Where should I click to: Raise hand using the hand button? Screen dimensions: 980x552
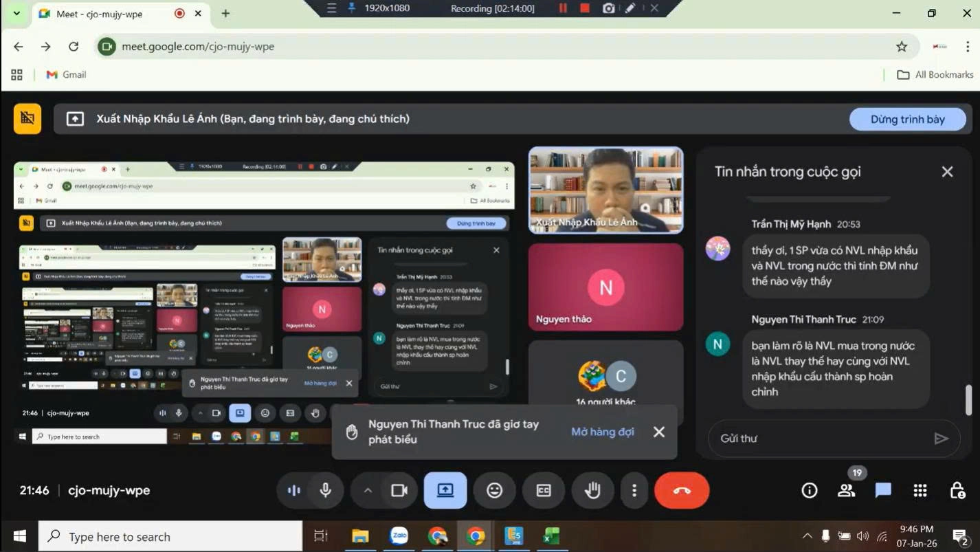592,490
